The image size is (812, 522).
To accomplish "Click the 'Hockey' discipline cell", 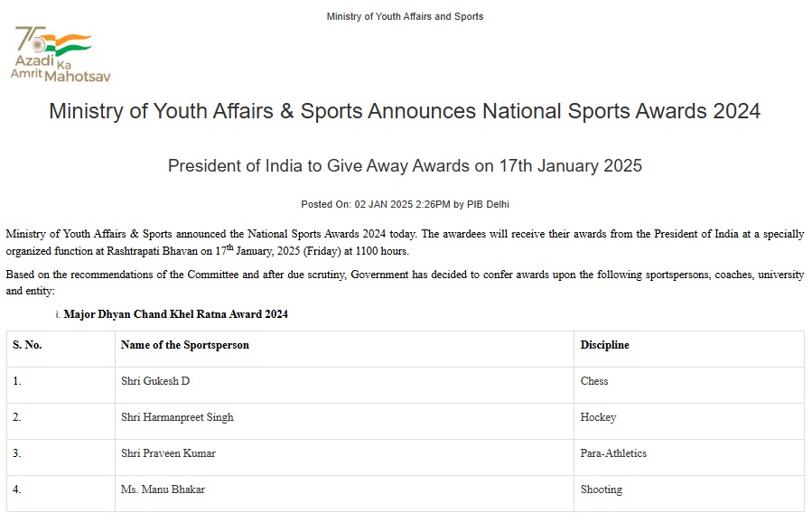I will click(598, 417).
